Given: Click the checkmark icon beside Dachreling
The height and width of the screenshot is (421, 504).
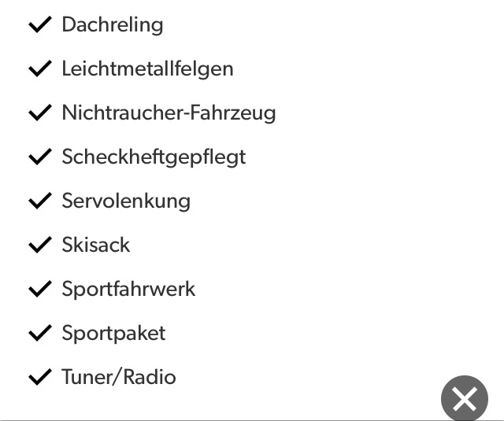Looking at the screenshot, I should [x=39, y=25].
